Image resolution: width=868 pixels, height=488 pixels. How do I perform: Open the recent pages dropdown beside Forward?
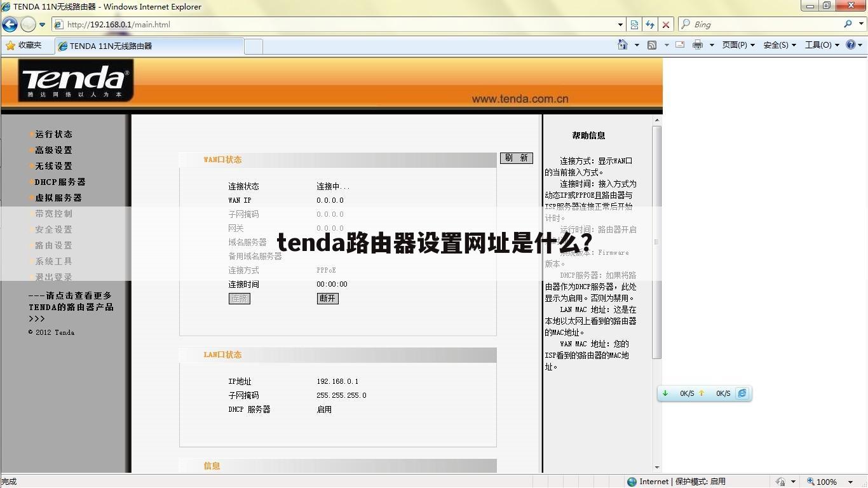tap(42, 25)
